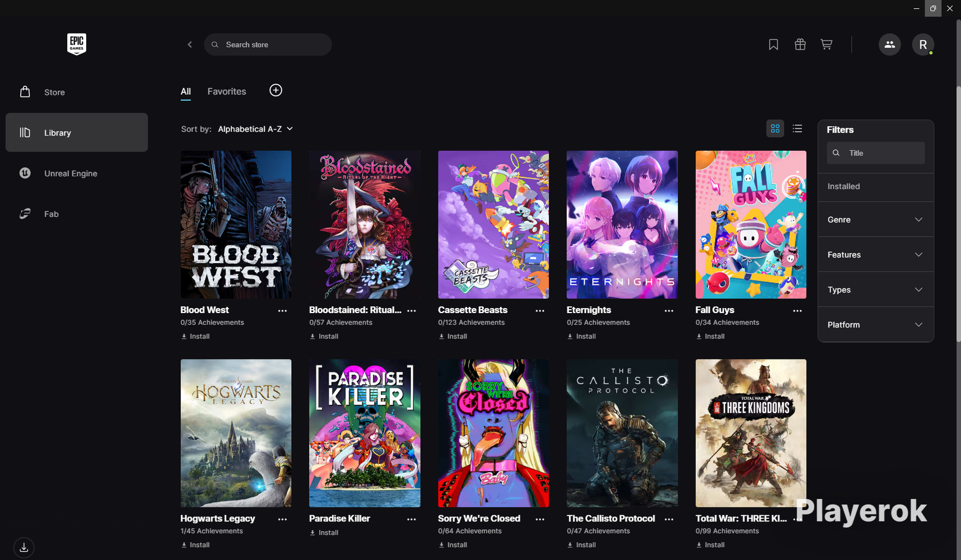Switch to the Favorites tab
Screen dimensions: 961x560
[227, 91]
